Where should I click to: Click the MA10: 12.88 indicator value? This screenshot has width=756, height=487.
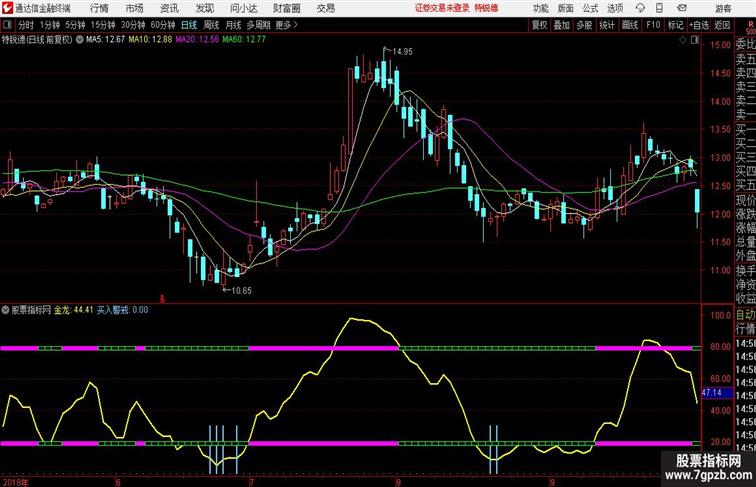point(150,40)
